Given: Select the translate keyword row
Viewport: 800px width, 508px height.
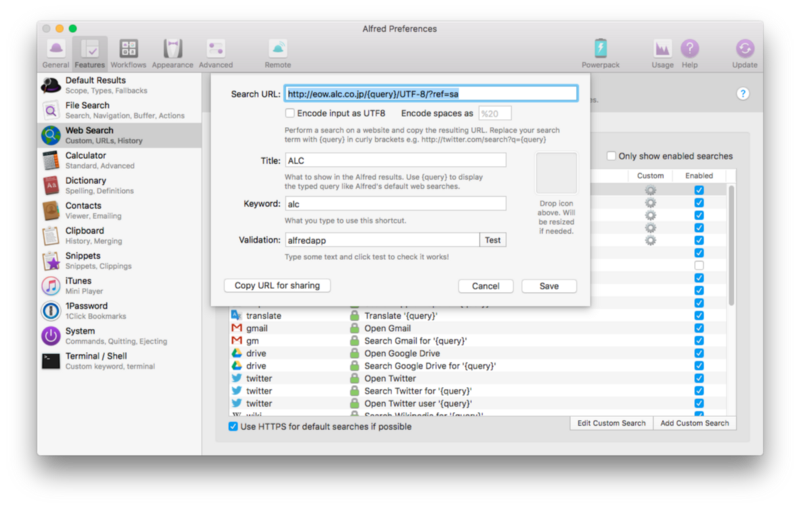Looking at the screenshot, I should coord(478,315).
